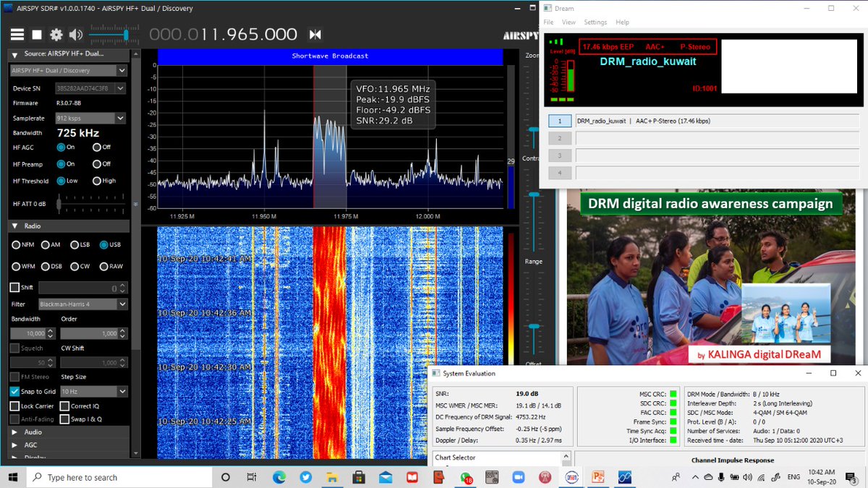The height and width of the screenshot is (488, 868).
Task: Adjust the HF ATT slider
Action: tap(90, 205)
